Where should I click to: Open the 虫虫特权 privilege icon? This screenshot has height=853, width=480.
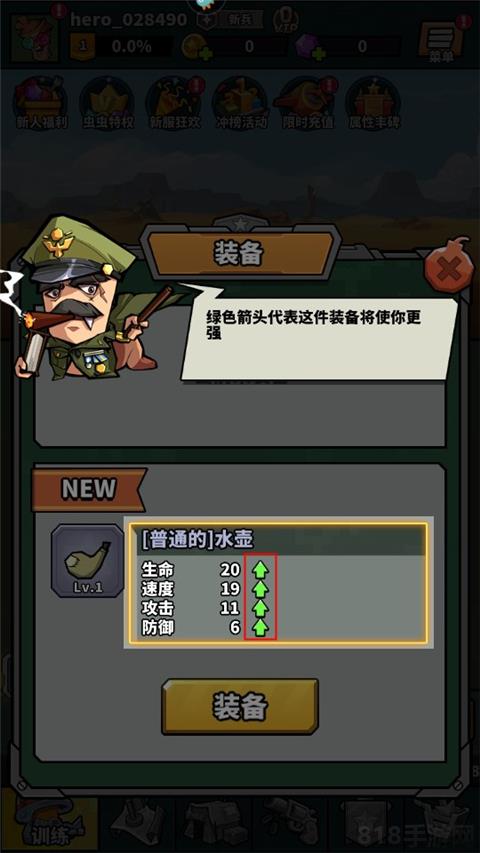click(x=107, y=102)
